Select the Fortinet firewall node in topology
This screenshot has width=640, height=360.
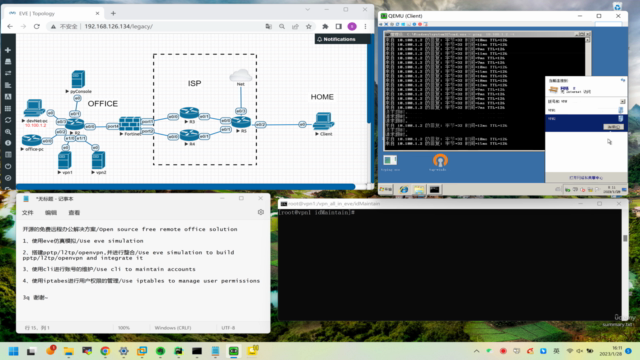coord(130,124)
